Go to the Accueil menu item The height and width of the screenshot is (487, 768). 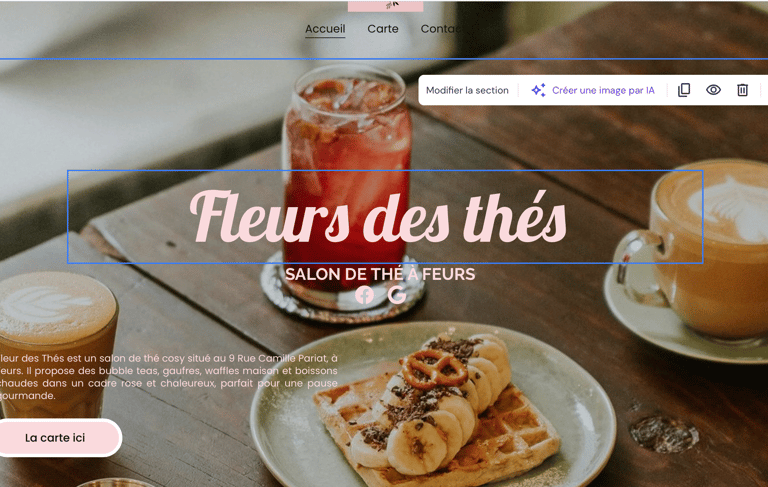pos(325,29)
